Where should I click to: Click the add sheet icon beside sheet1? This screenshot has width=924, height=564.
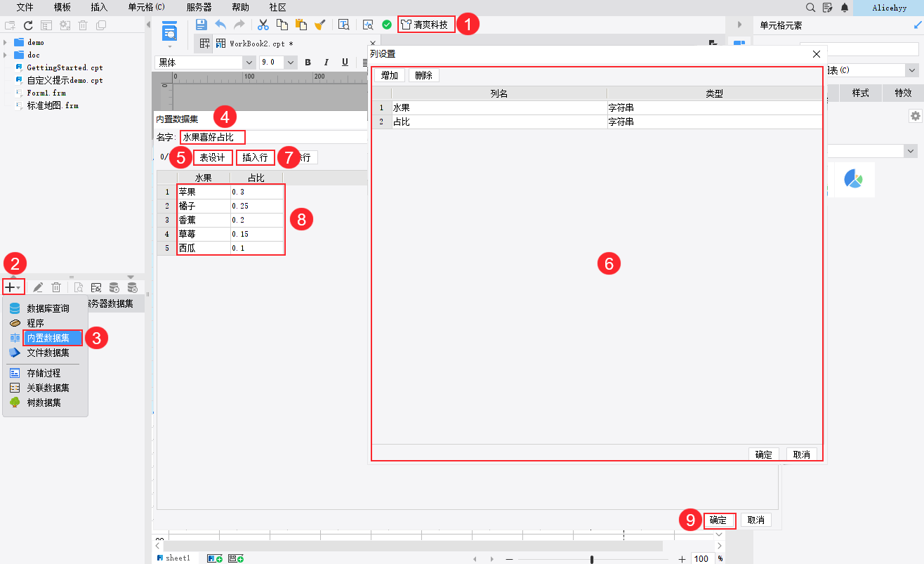point(215,558)
